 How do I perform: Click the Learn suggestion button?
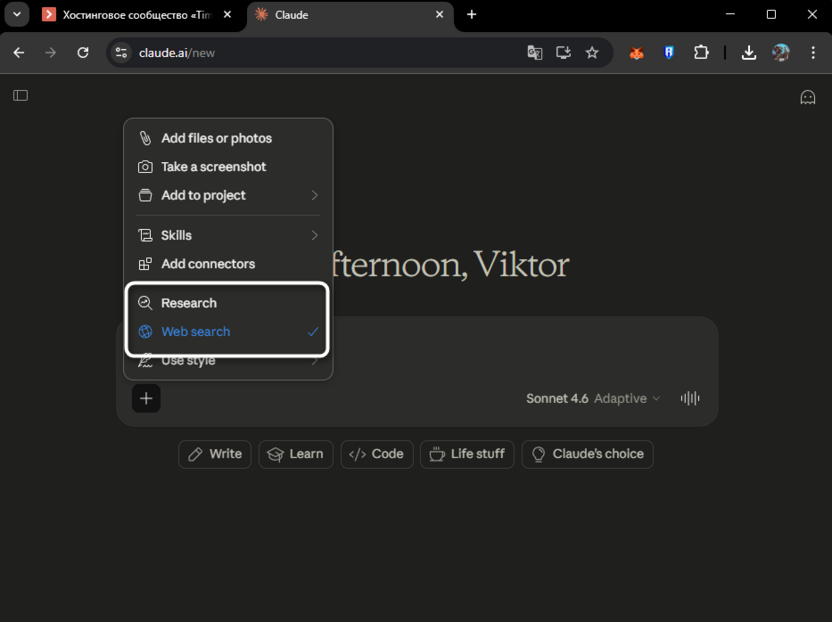point(296,454)
